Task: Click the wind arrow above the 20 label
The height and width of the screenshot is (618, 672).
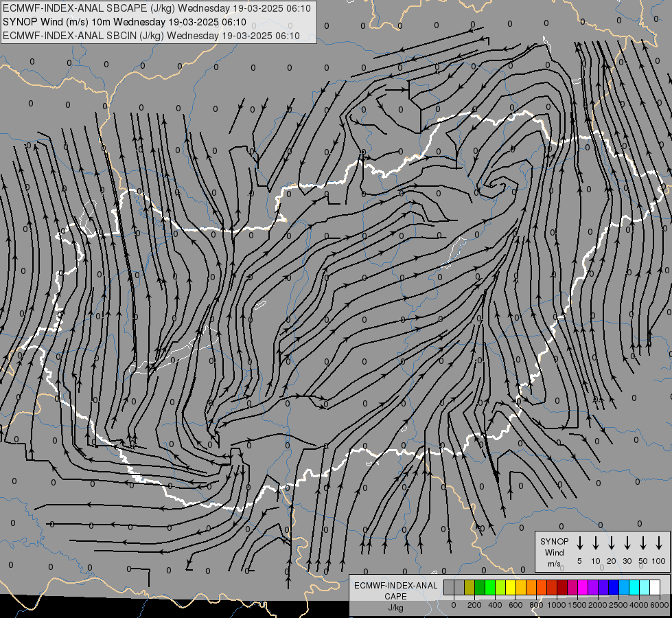Action: (x=611, y=543)
